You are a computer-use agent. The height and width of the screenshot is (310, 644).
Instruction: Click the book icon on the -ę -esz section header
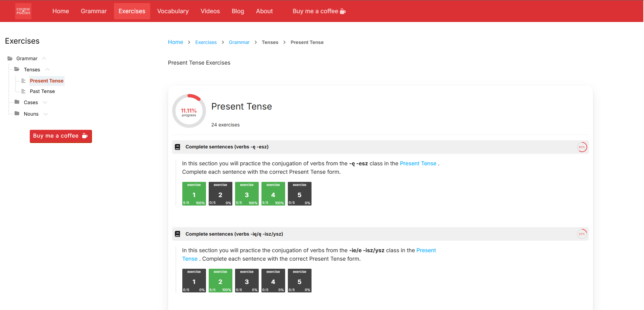coord(177,147)
